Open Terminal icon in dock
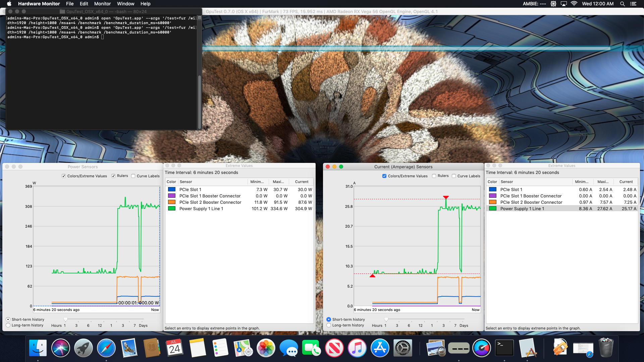Screen dimensions: 644x362 click(504, 348)
